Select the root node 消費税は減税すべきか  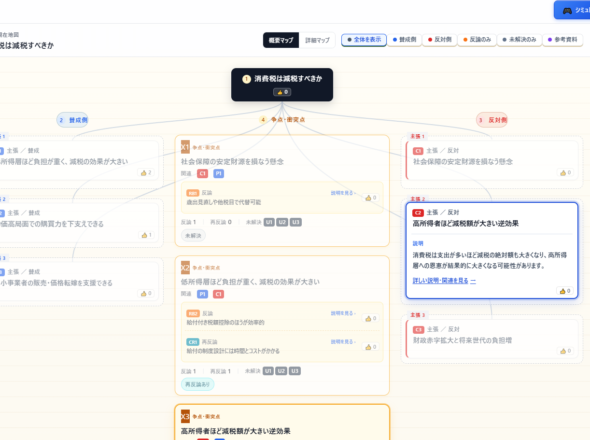282,84
